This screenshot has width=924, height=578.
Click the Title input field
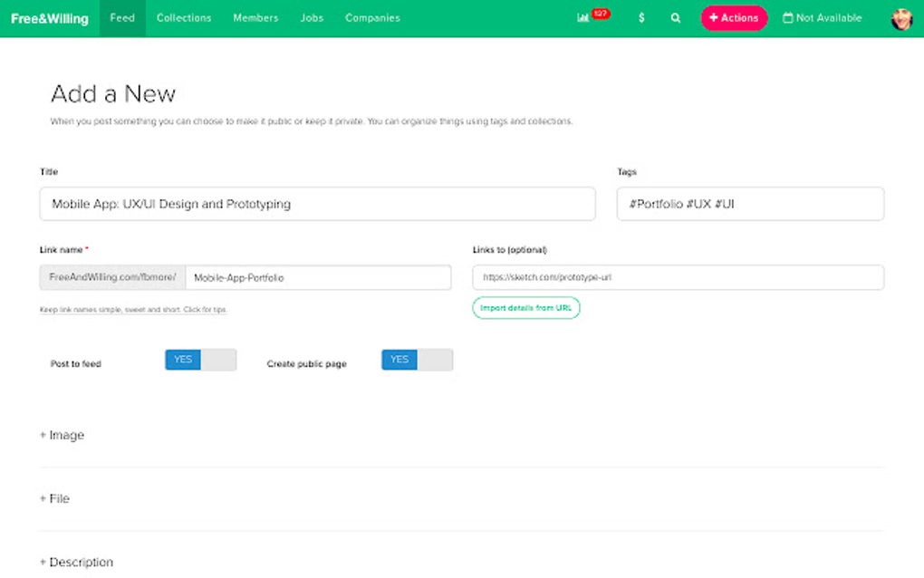pos(317,204)
